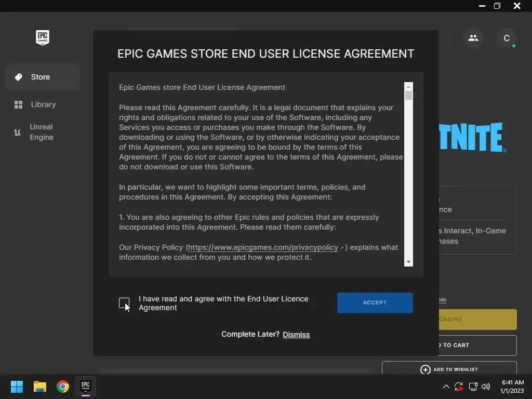Click Epic Games Launcher taskbar icon
The image size is (532, 399).
86,387
